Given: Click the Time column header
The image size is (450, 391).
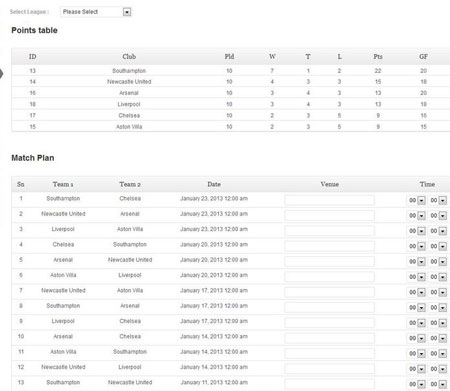Looking at the screenshot, I should 427,184.
